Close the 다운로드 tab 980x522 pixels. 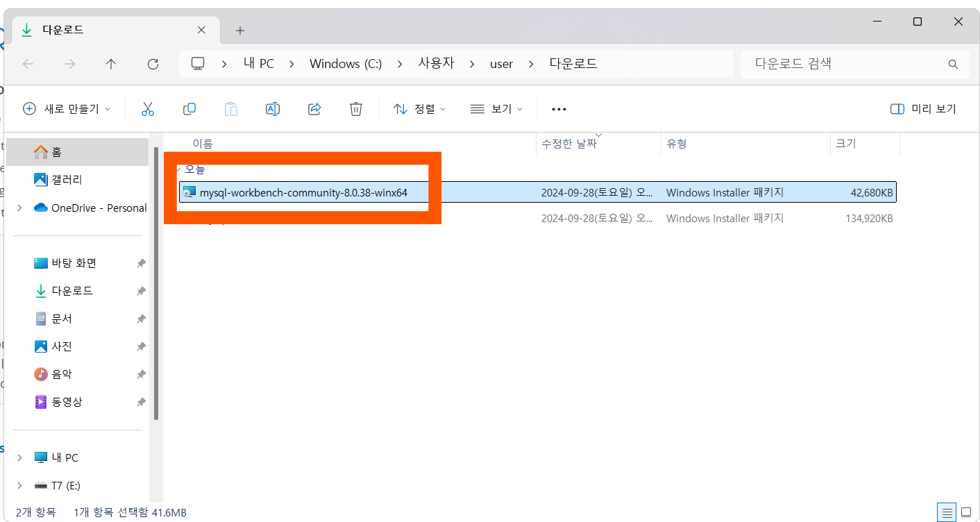201,30
